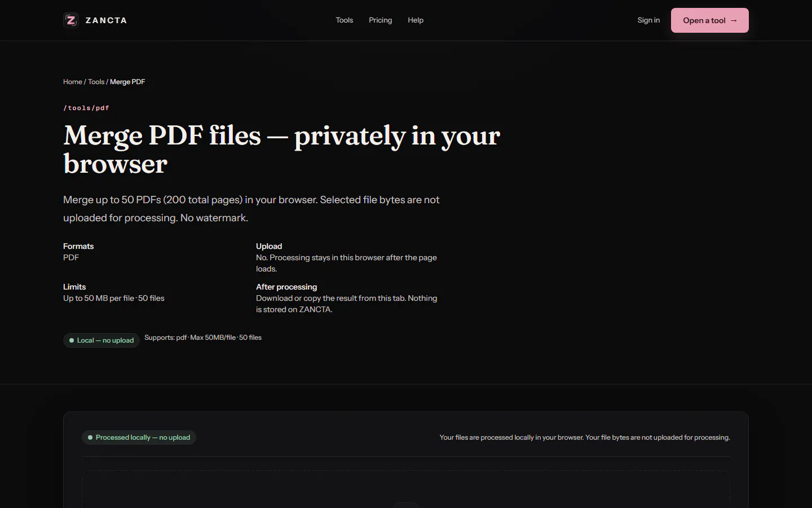Open the ZANCTA brand name link
This screenshot has width=812, height=508.
[x=106, y=20]
